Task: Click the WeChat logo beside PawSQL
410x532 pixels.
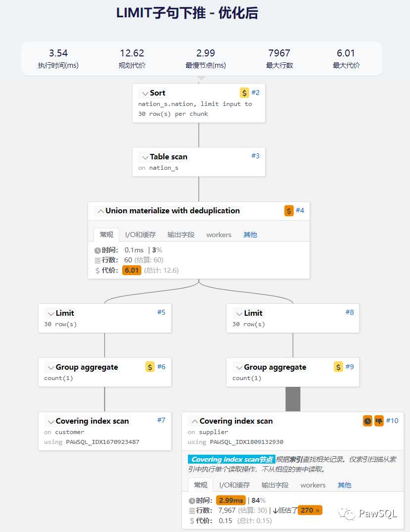Action: pos(350,514)
